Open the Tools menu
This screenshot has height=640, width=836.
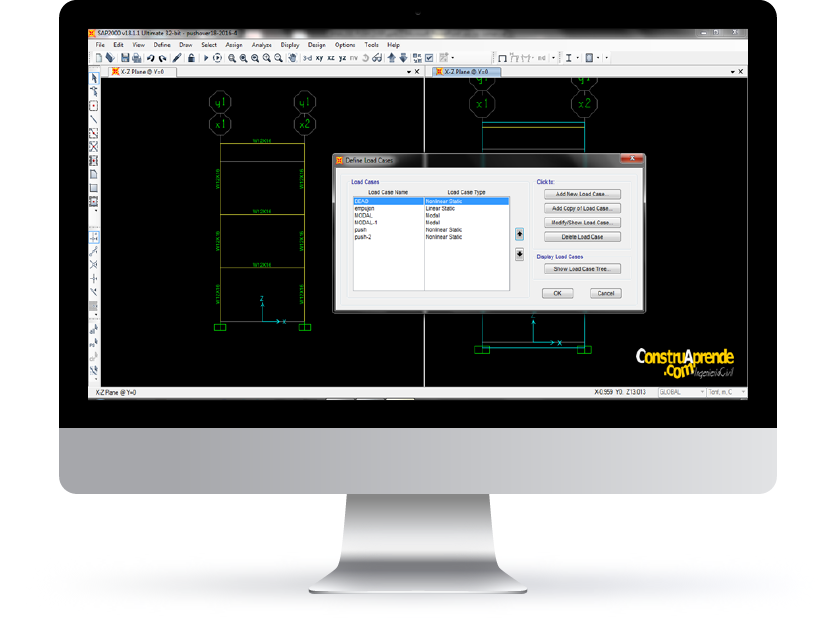pyautogui.click(x=372, y=45)
